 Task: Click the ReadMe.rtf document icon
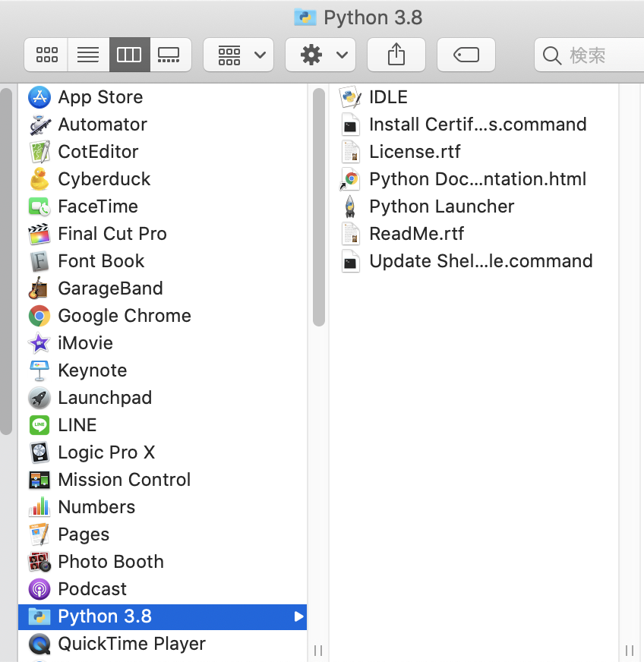[x=351, y=234]
